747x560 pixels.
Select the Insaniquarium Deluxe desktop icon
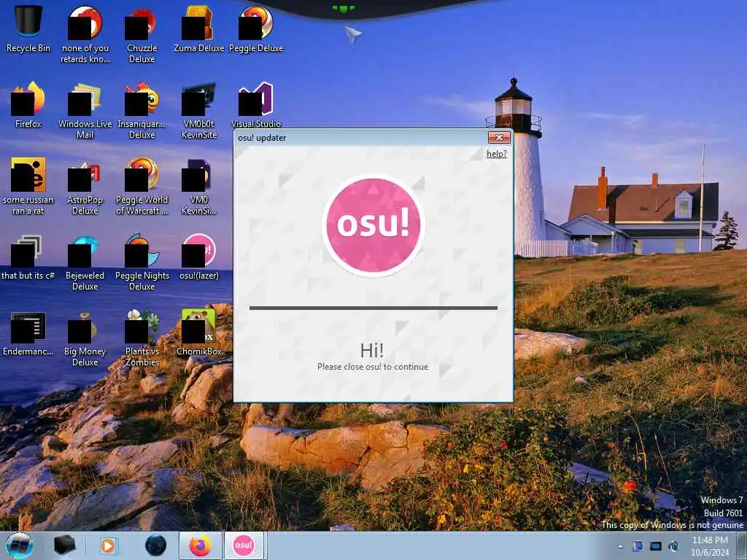tap(142, 111)
